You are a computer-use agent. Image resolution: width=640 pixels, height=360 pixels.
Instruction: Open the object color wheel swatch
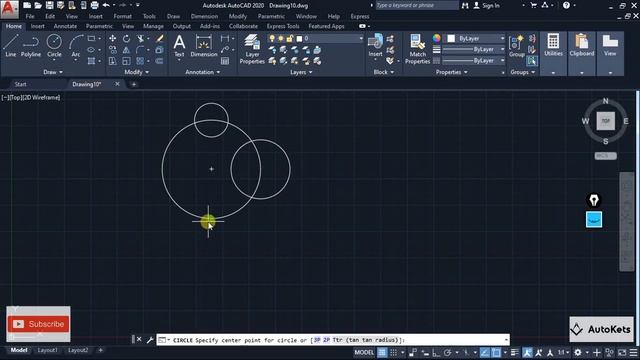[x=437, y=38]
